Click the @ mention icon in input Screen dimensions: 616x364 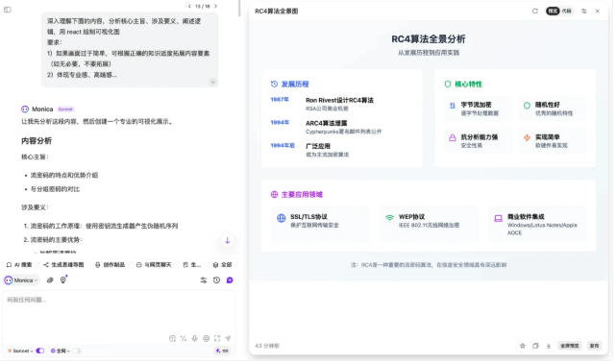(206, 338)
